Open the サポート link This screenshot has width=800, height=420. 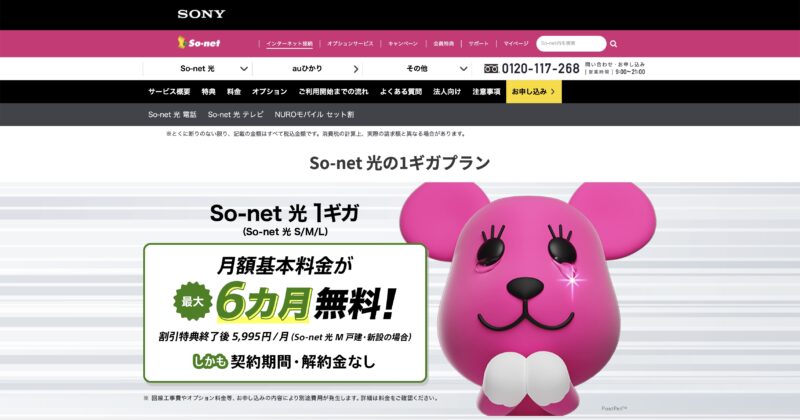pyautogui.click(x=479, y=44)
